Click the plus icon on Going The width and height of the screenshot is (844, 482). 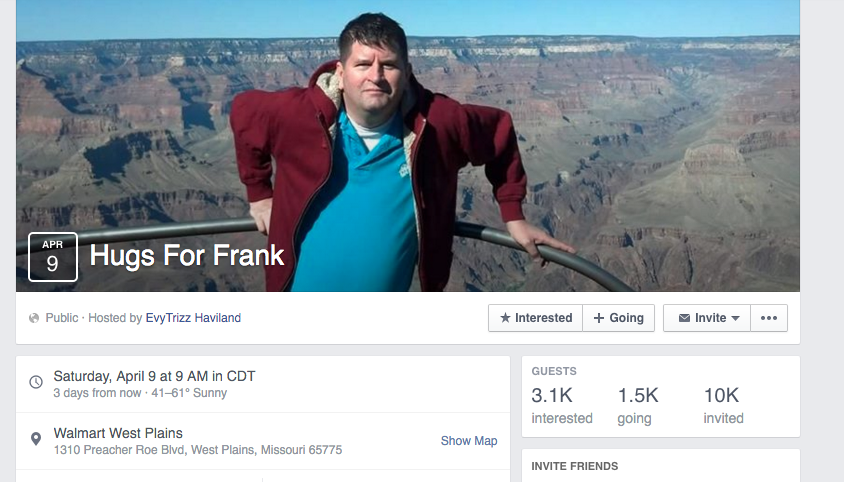click(x=599, y=318)
